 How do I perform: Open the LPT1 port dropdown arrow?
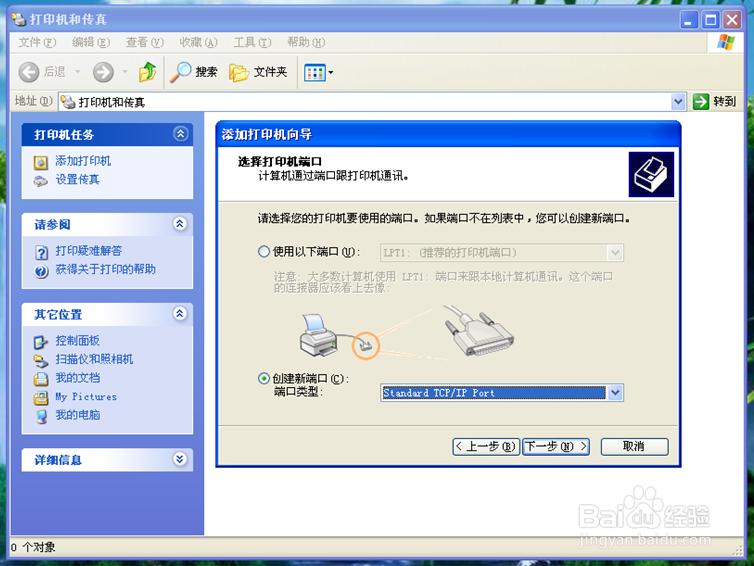(x=615, y=252)
